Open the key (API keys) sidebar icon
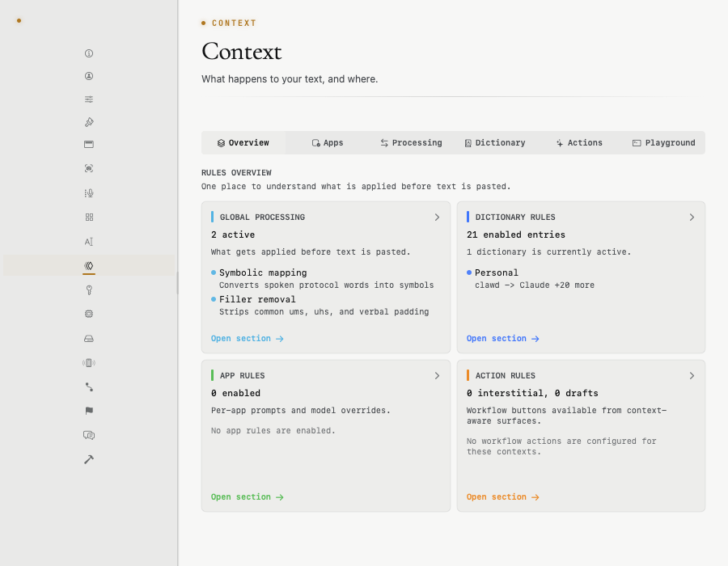Image resolution: width=728 pixels, height=566 pixels. [89, 290]
